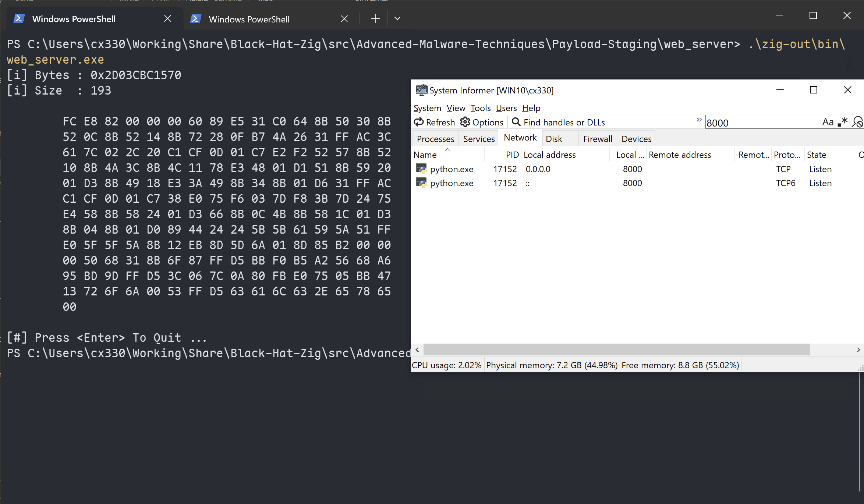Click CPU usage status bar entry

[447, 365]
